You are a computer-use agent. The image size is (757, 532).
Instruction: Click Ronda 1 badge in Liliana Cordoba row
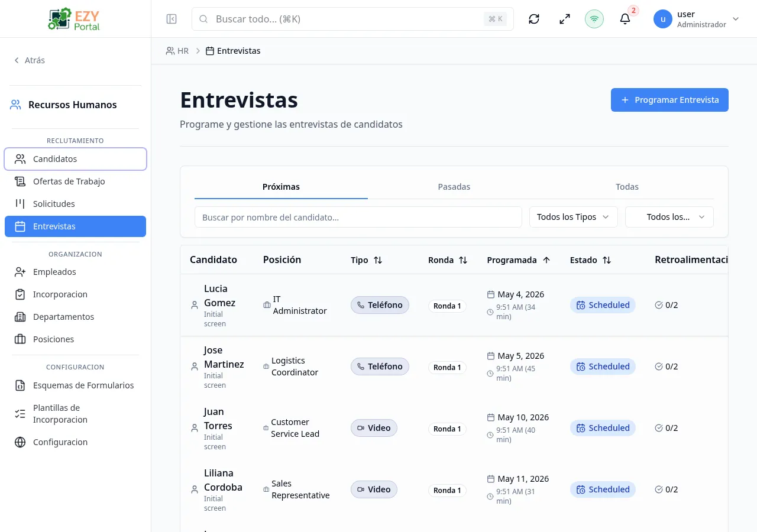(447, 491)
